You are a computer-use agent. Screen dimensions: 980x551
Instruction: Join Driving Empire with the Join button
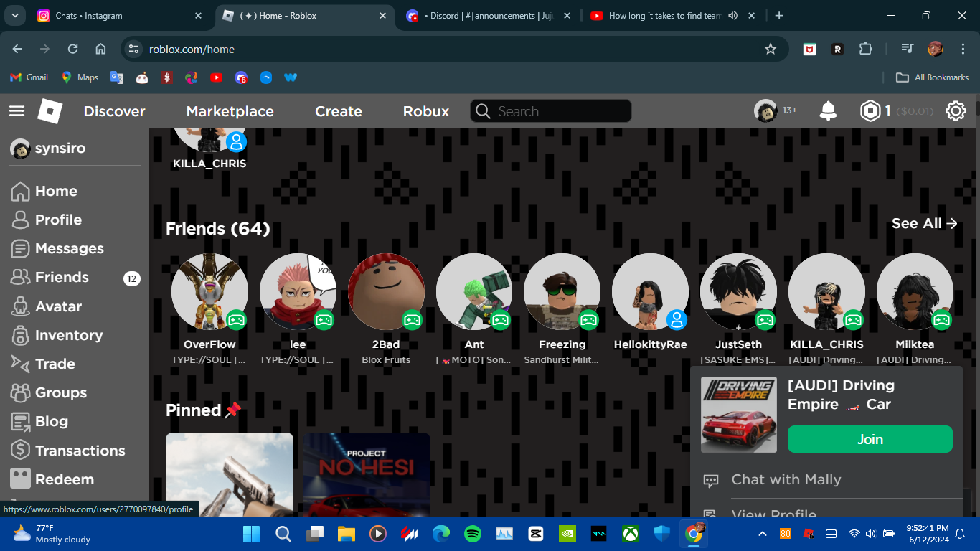pos(870,439)
